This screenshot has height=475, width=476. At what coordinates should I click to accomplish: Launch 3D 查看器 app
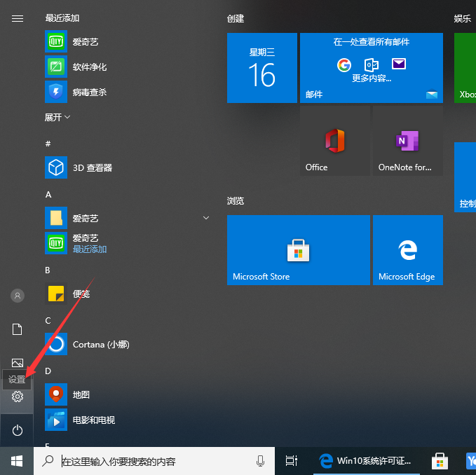91,168
